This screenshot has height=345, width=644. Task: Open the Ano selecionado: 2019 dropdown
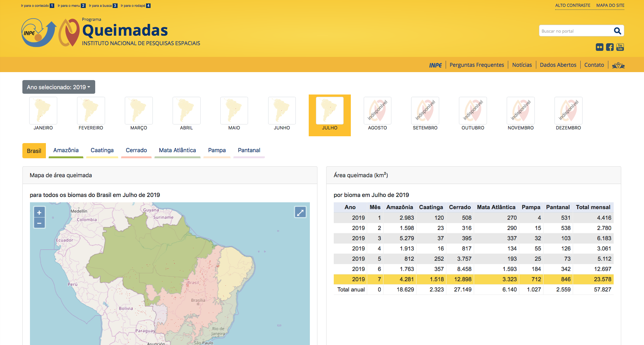(59, 87)
